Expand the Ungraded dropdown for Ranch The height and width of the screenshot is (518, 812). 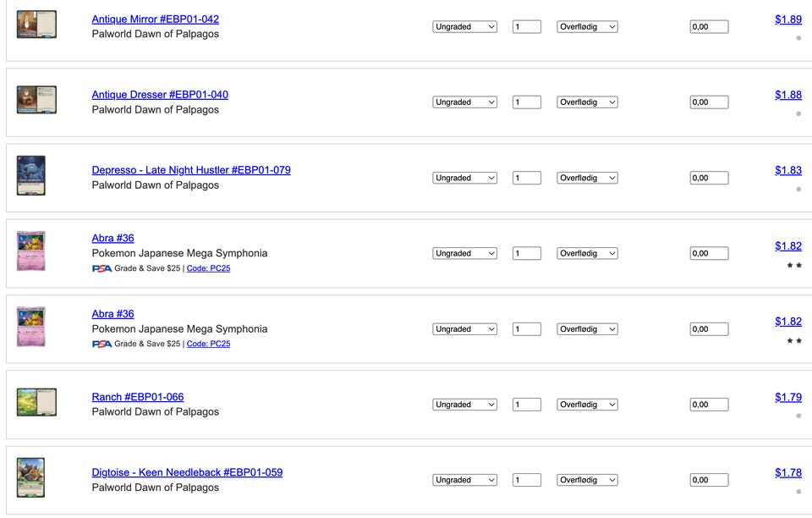point(464,405)
